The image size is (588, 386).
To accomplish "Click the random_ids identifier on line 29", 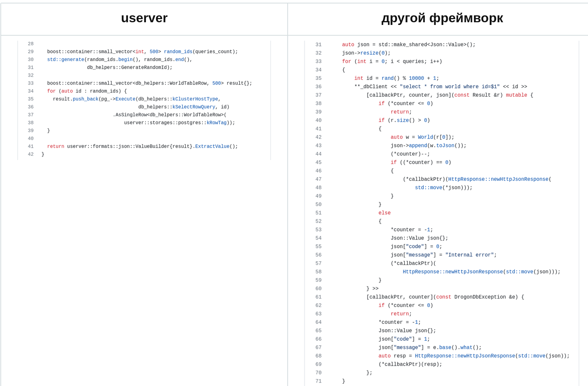I will (178, 51).
